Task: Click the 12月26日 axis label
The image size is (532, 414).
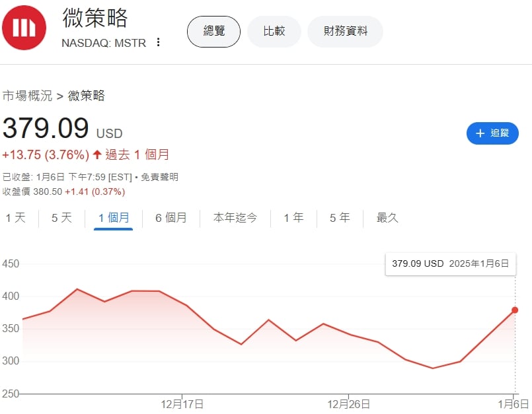Action: [348, 404]
